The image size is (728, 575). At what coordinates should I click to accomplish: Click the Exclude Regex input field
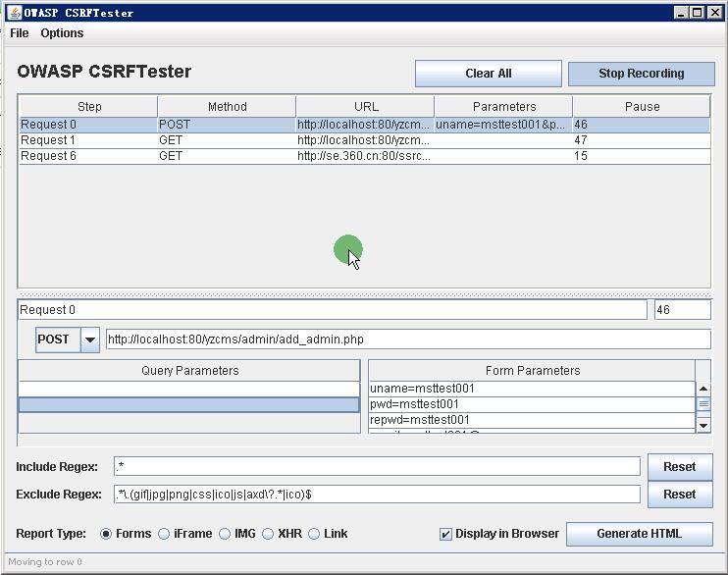[377, 495]
